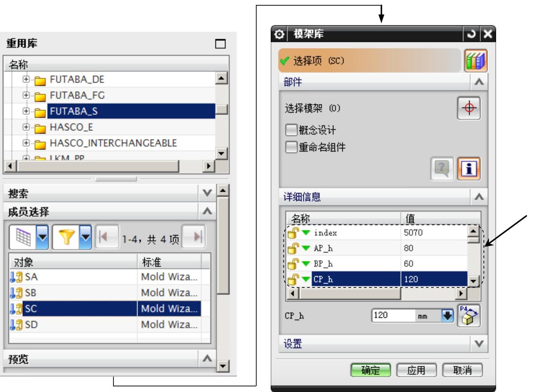The height and width of the screenshot is (392, 534).
Task: Open the CP_h value dropdown arrow
Action: 448,316
